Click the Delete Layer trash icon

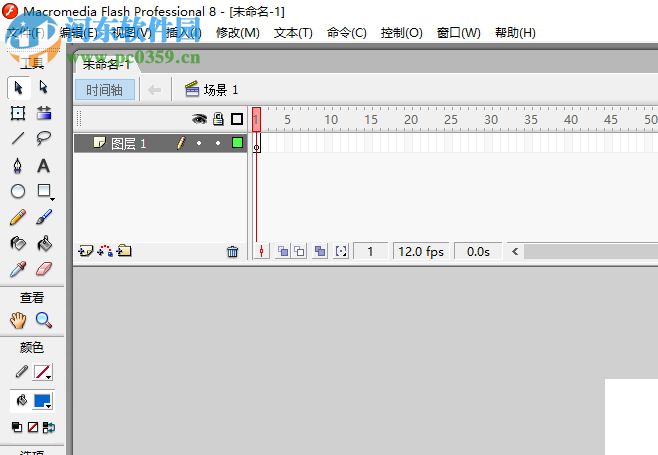[232, 251]
